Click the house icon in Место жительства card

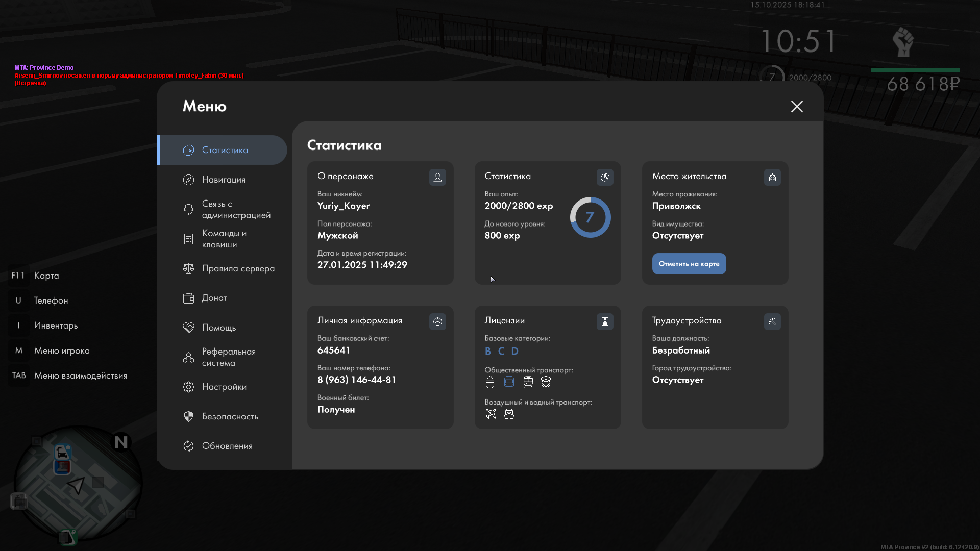click(x=772, y=177)
